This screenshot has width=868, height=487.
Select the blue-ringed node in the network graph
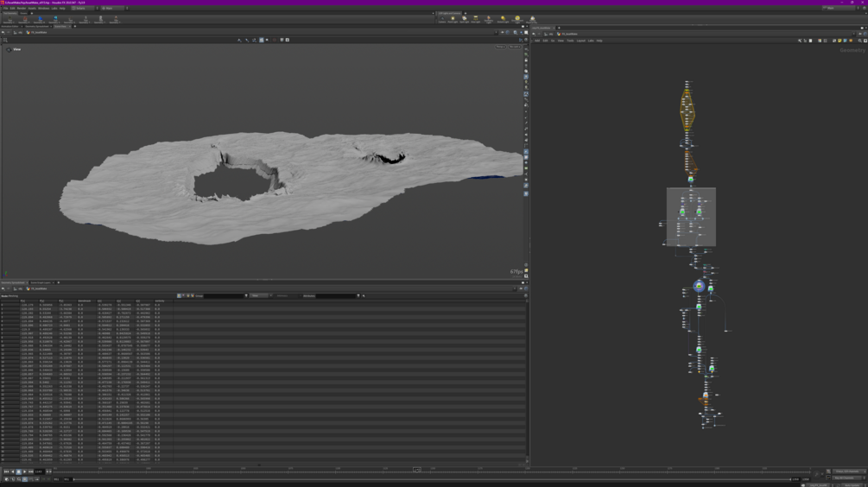click(x=699, y=286)
